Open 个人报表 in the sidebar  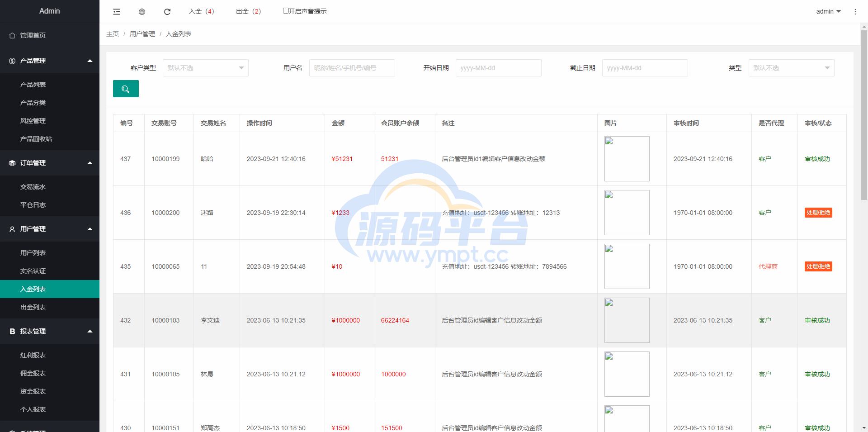(x=50, y=409)
